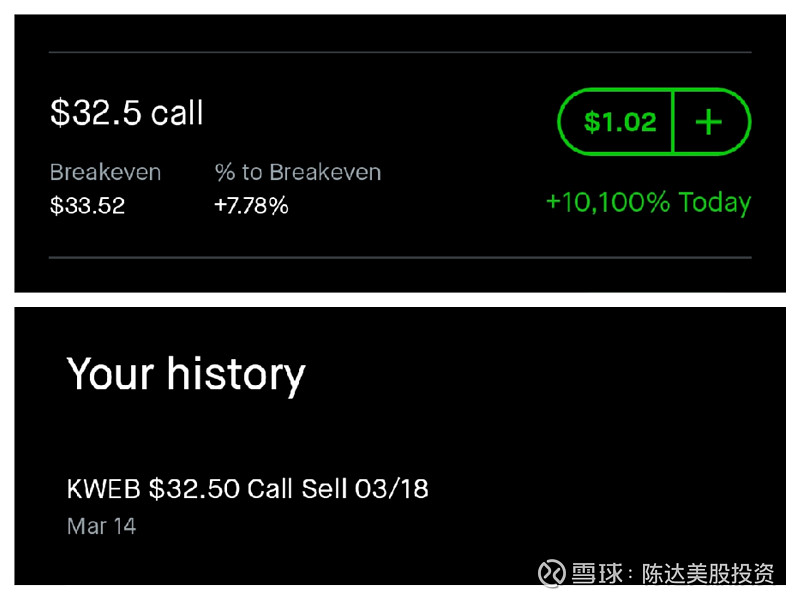Screen dimensions: 800x600
Task: Open the 陈达美股投资 author name
Action: (708, 573)
